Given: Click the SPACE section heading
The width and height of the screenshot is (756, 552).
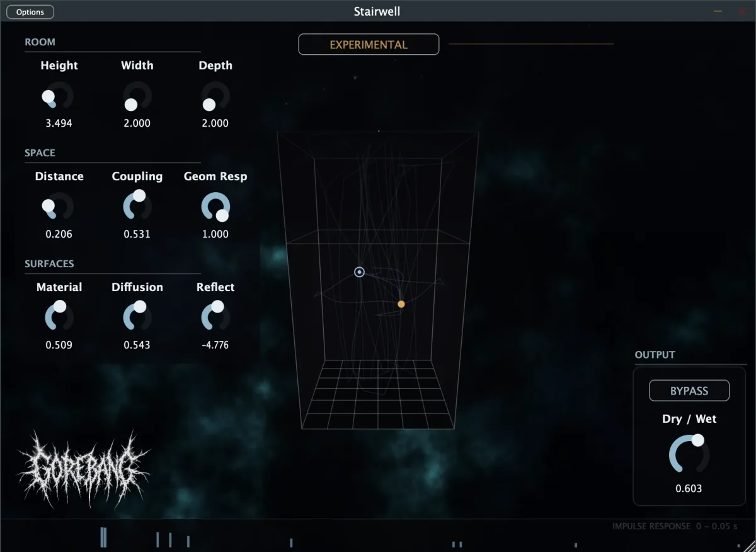Looking at the screenshot, I should (x=40, y=153).
